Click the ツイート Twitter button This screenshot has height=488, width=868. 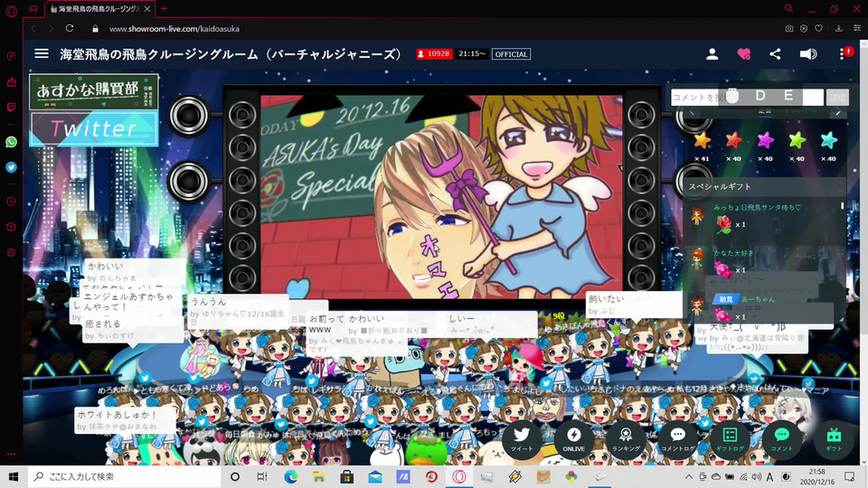click(x=522, y=439)
